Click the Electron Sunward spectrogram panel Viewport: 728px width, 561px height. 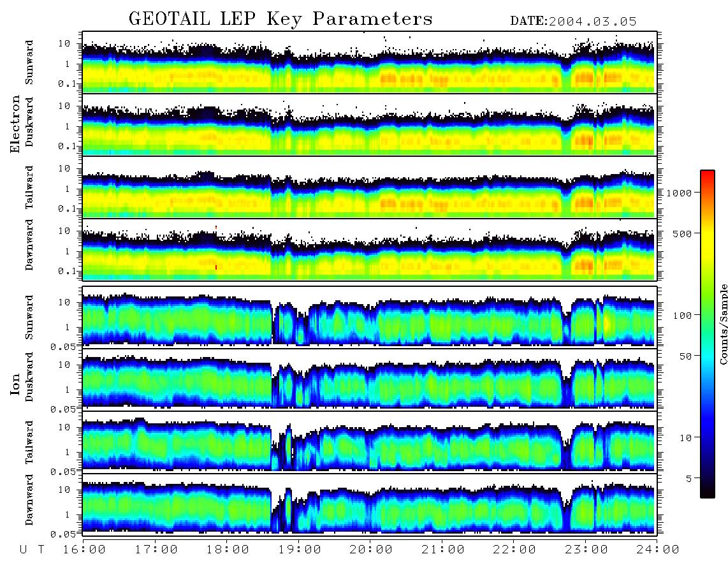(370, 62)
